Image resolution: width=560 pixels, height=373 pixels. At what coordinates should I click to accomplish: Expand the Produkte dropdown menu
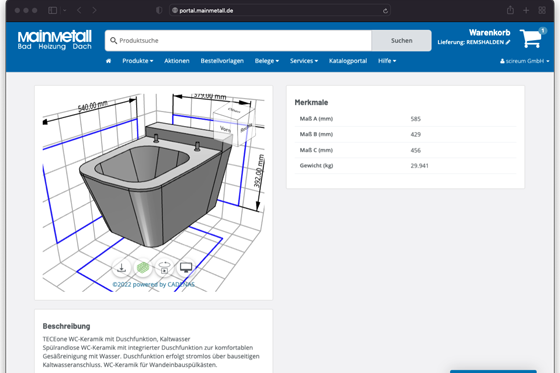click(x=138, y=61)
